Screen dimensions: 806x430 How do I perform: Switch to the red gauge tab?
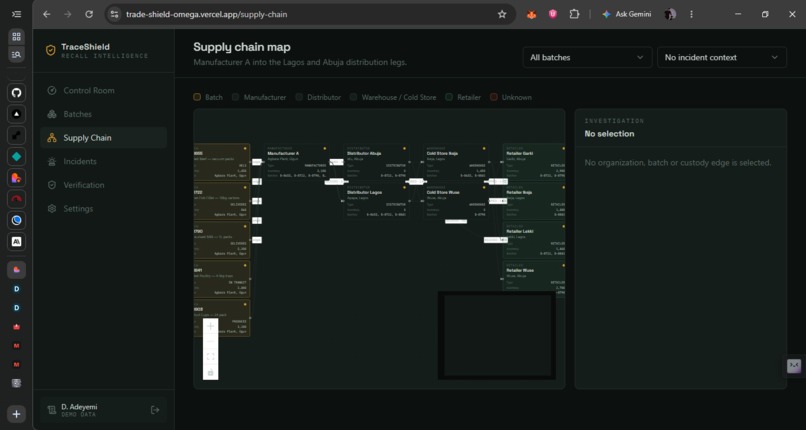pos(16,199)
